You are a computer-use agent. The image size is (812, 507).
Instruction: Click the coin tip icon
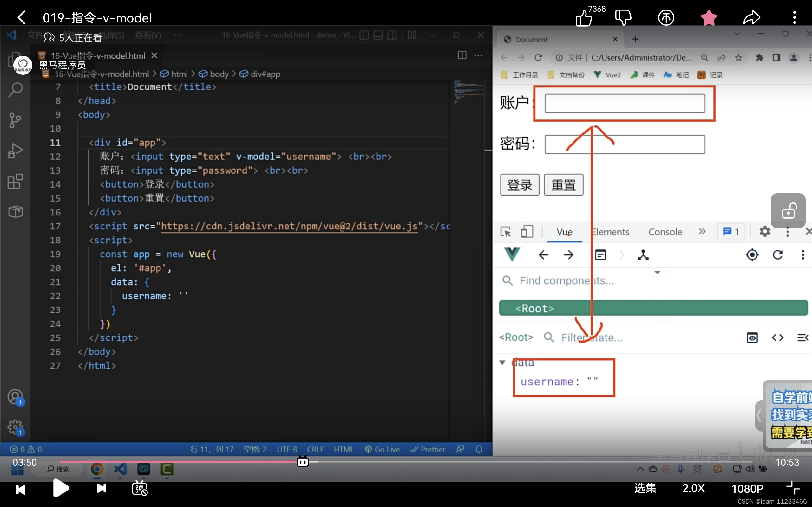pos(666,17)
